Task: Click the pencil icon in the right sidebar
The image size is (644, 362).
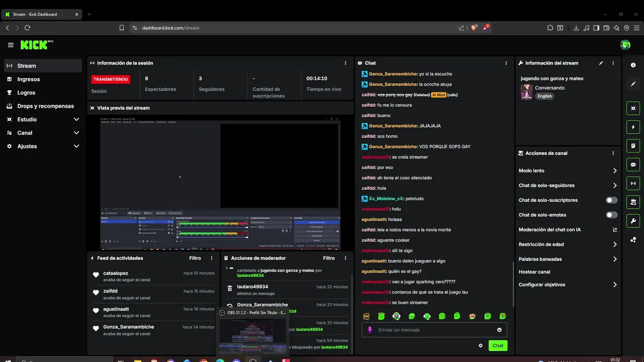Action: click(x=633, y=84)
